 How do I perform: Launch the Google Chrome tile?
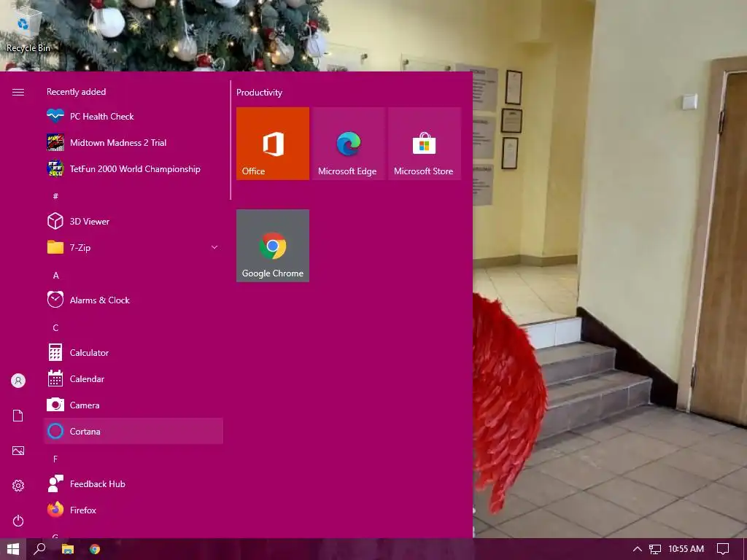coord(273,245)
